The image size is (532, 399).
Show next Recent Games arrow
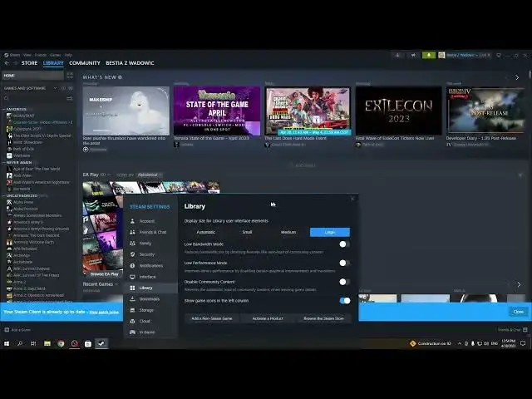pos(519,284)
